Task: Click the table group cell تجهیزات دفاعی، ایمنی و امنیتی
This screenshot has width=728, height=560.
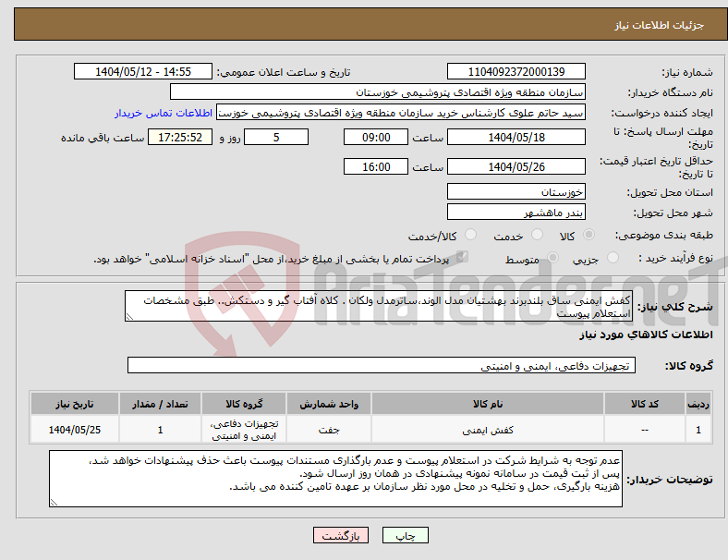Action: 244,430
